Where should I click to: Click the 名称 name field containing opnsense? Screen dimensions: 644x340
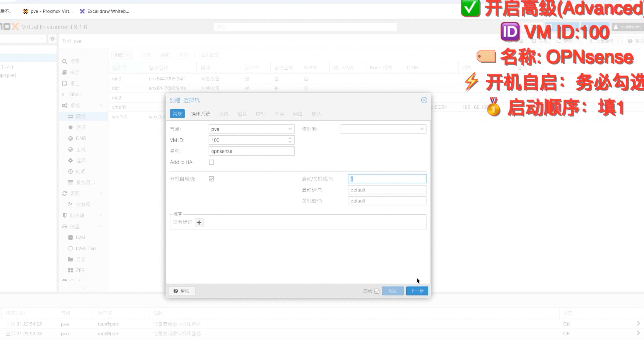coord(252,151)
